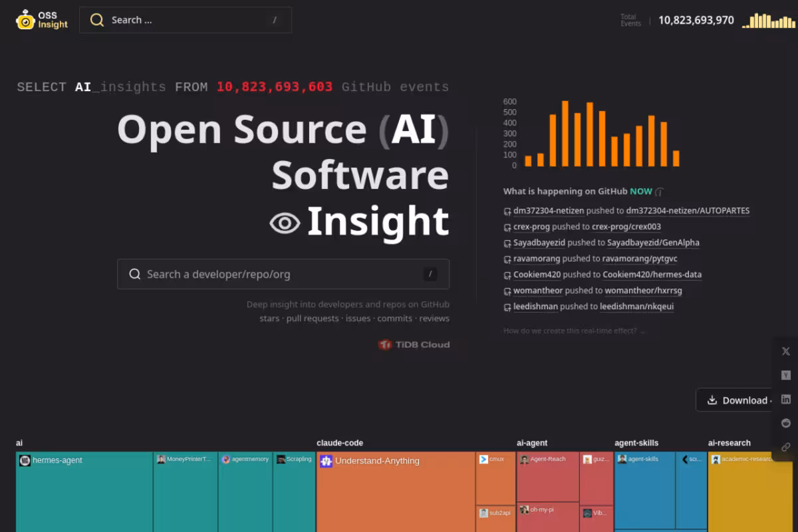Viewport: 798px width, 532px height.
Task: Open Sayadbayezid/GenAlpha repo link
Action: point(653,243)
